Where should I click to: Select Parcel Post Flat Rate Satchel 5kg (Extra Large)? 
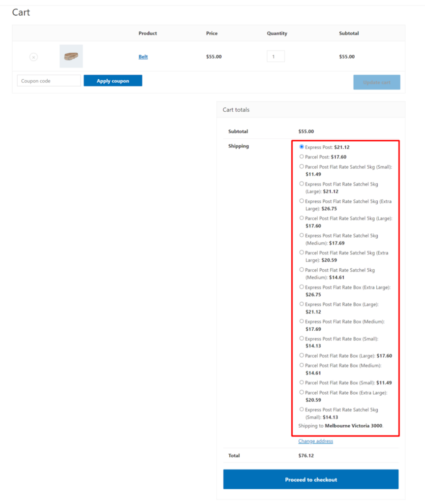(x=301, y=252)
